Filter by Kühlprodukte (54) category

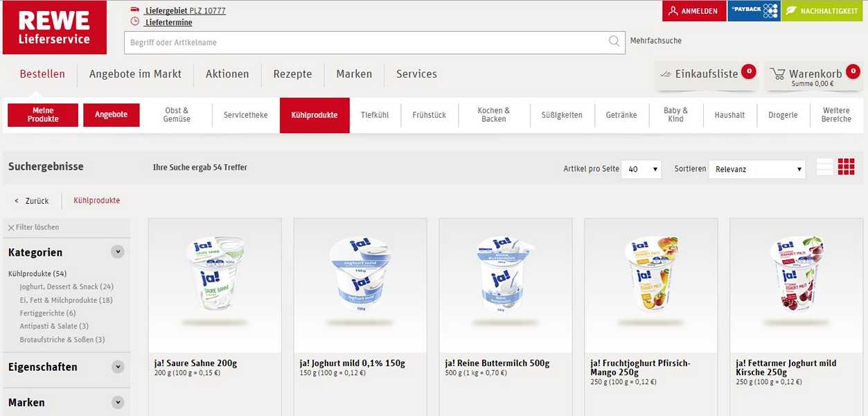pos(37,274)
